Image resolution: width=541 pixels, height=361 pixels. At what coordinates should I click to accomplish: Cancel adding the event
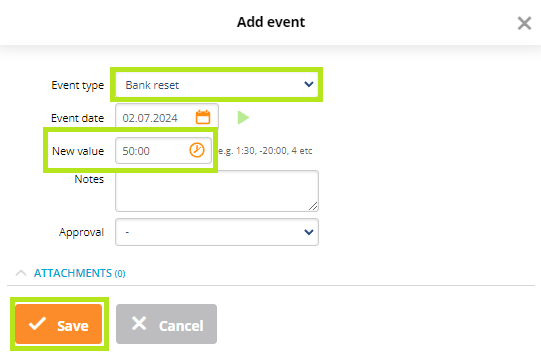tap(166, 324)
